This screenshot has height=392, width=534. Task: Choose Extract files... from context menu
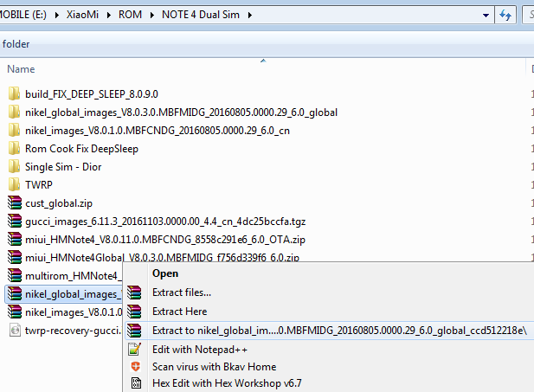click(x=182, y=292)
